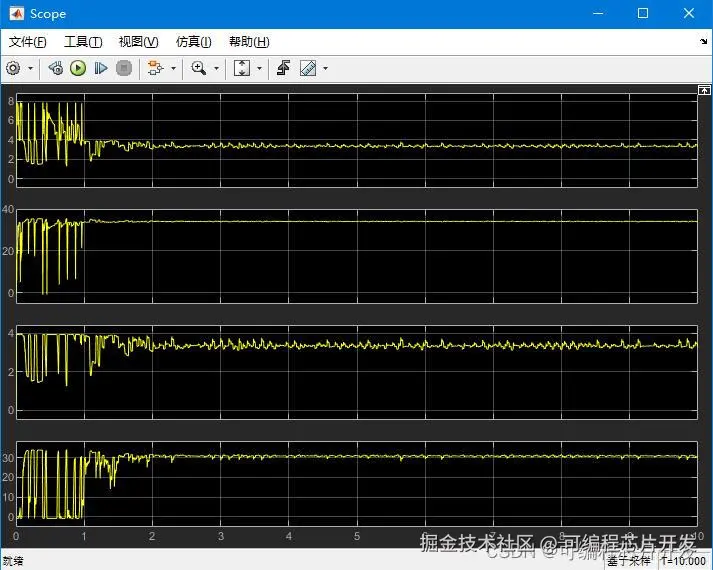Screen dimensions: 713x570
Task: Open the zoom options dropdown arrow
Action: pyautogui.click(x=216, y=69)
